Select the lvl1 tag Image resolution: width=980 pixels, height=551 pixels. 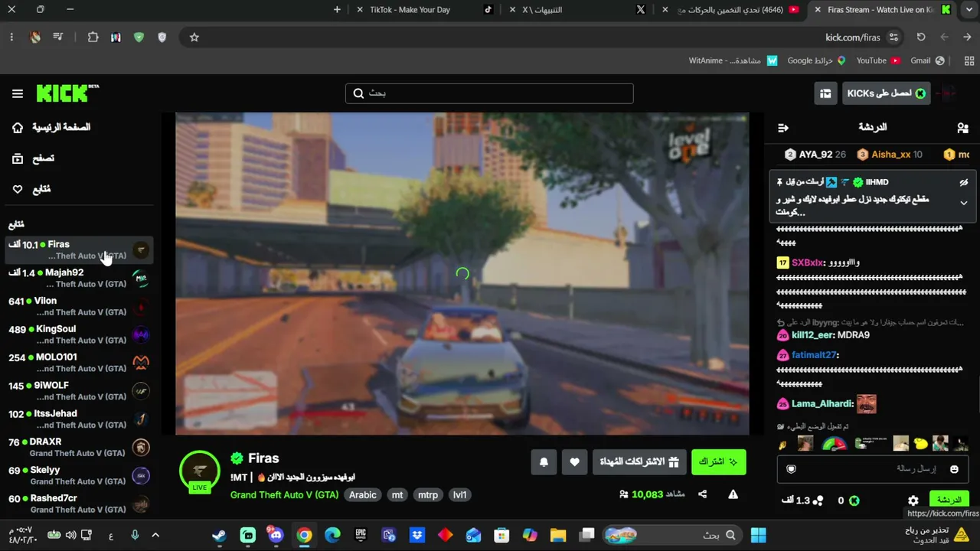click(459, 495)
